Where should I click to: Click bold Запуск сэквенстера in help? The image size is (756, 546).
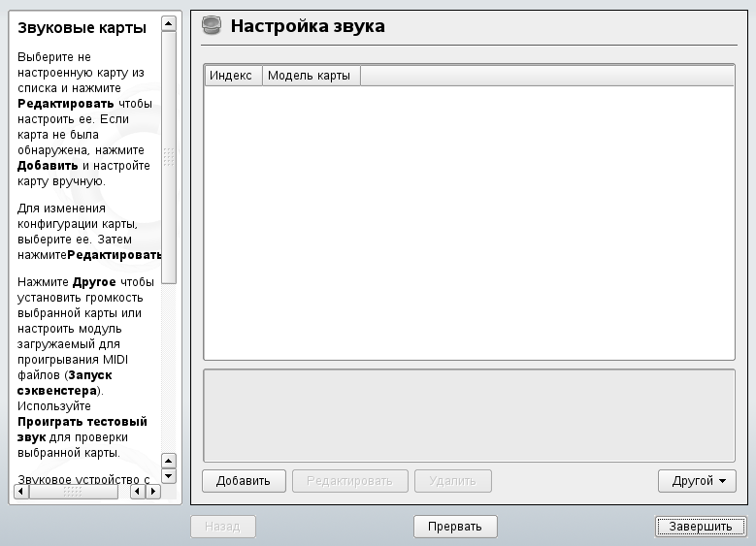tap(65, 383)
